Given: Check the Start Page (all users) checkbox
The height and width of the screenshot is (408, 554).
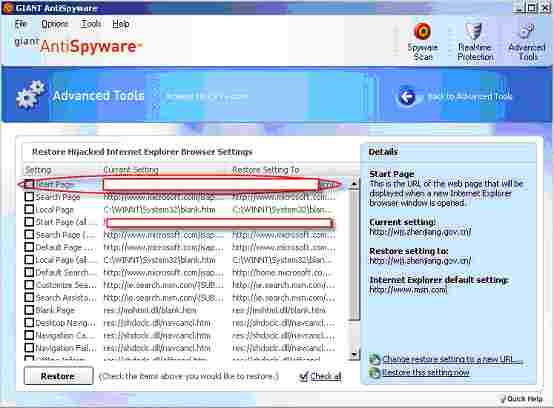Looking at the screenshot, I should 29,222.
